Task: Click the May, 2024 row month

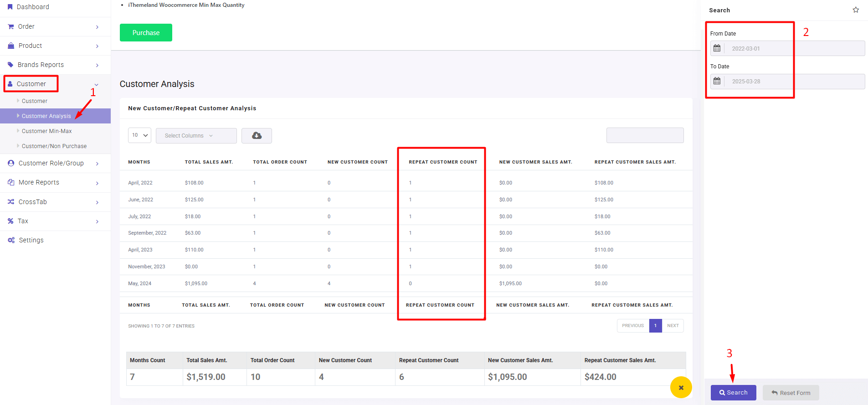Action: (140, 283)
